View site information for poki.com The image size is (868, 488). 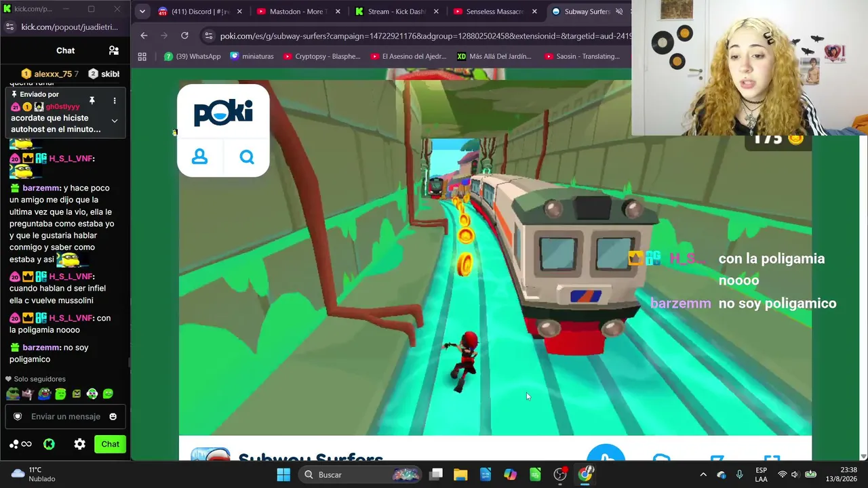[x=208, y=36]
